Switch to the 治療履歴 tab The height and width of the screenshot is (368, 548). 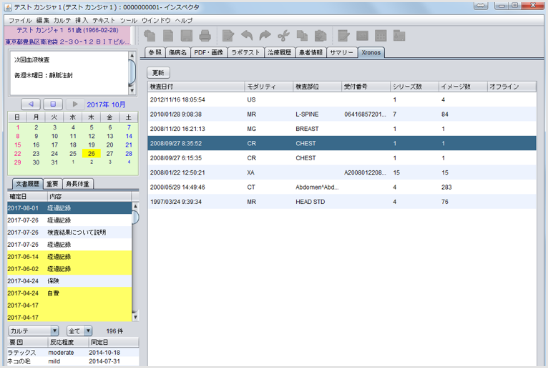(x=280, y=52)
